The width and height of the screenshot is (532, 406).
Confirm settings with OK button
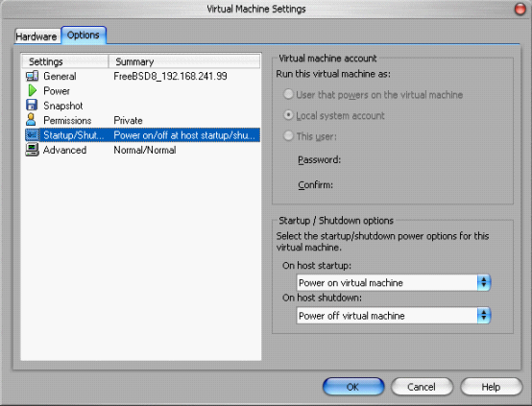pyautogui.click(x=352, y=387)
